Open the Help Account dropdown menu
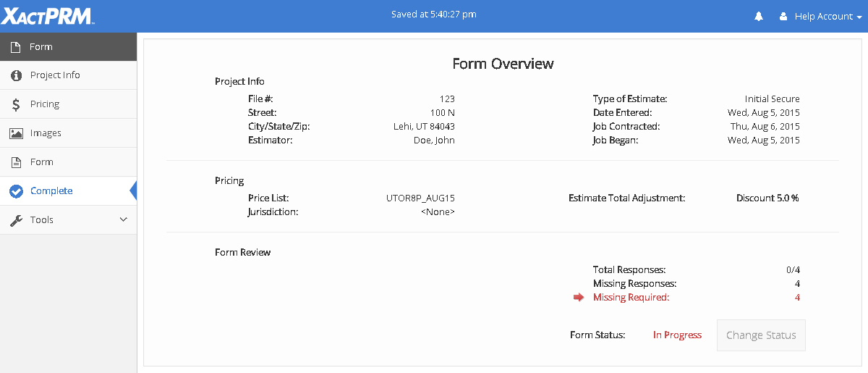Image resolution: width=868 pixels, height=373 pixels. click(828, 17)
